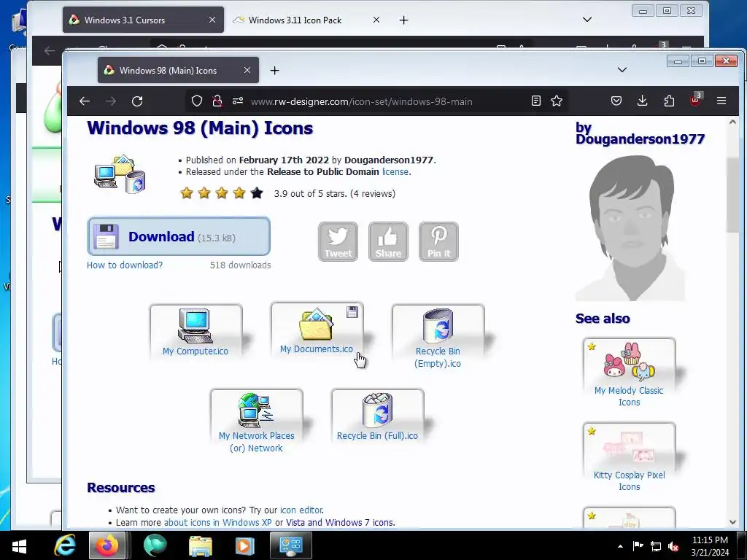Open Kitty Cosplay Pixel Icons set
Screen dimensions: 747x560
[x=629, y=458]
